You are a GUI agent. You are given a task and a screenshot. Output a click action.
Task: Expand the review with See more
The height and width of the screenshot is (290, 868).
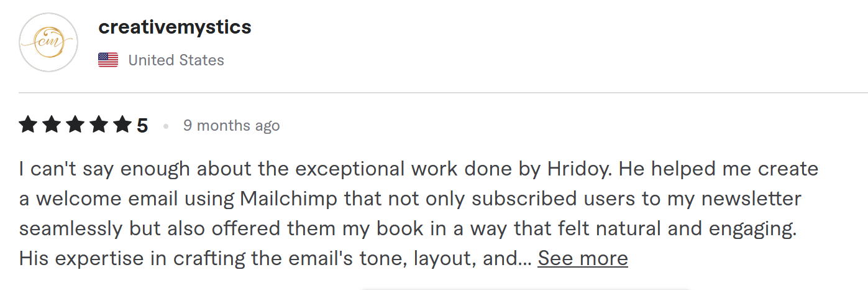point(583,258)
